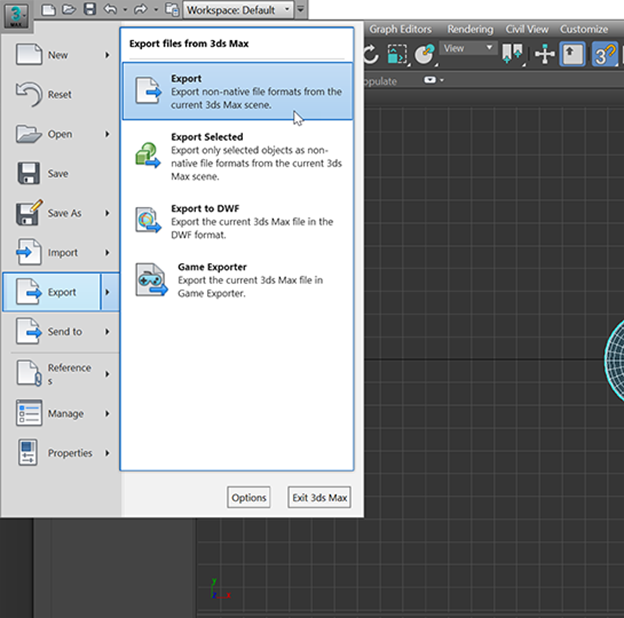Click the 3ds Max application logo button

(x=16, y=15)
